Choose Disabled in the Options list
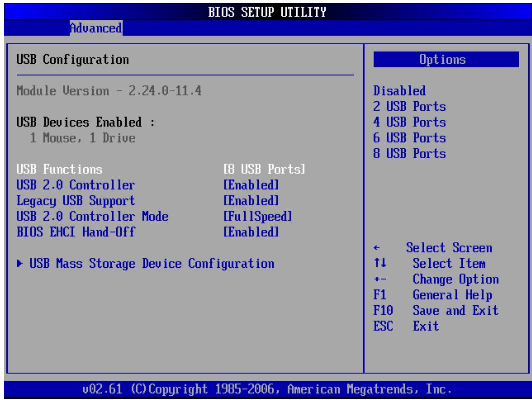 399,91
